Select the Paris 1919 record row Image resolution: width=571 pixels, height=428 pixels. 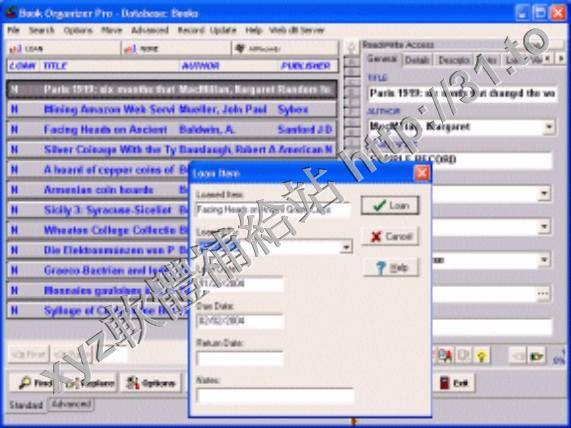point(172,90)
